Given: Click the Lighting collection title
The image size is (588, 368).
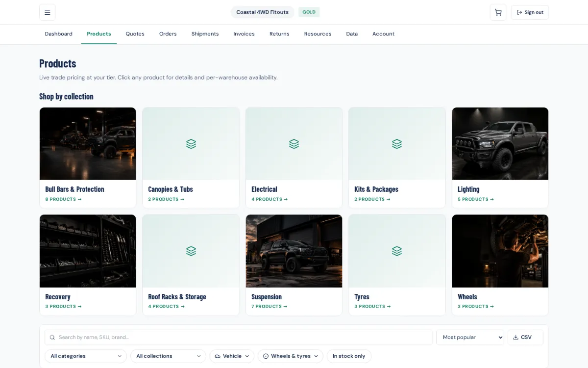Looking at the screenshot, I should click(468, 189).
